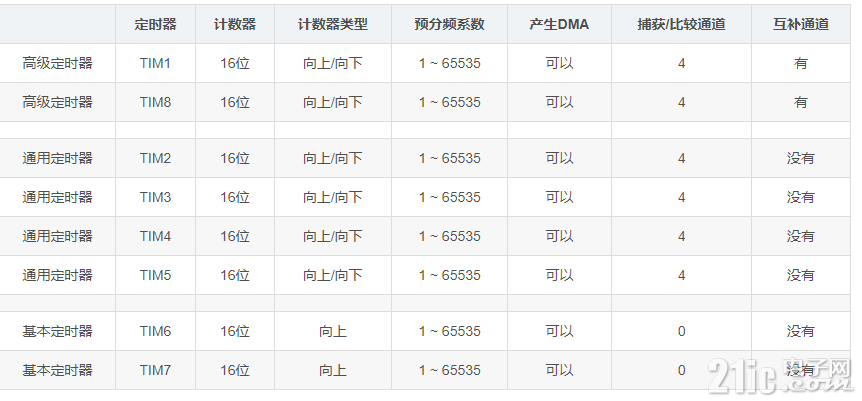Select the 捕获/比较通道 header cell
The height and width of the screenshot is (401, 862).
pos(681,24)
